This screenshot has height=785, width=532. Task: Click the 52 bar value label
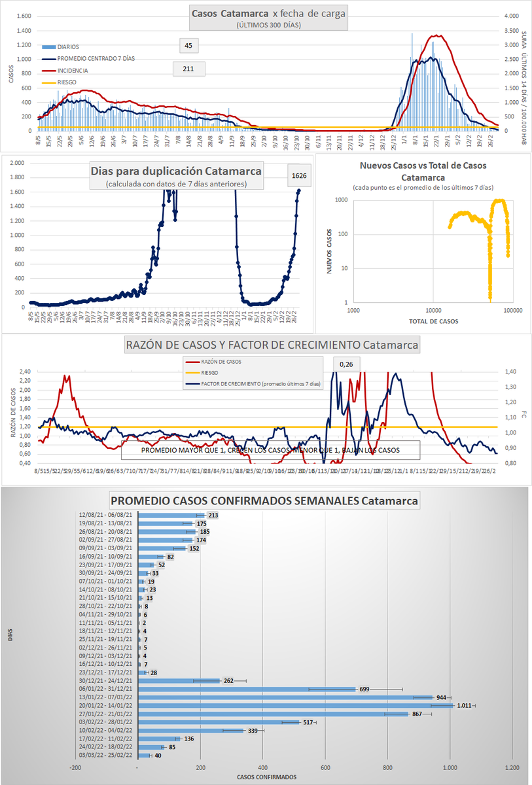point(161,565)
